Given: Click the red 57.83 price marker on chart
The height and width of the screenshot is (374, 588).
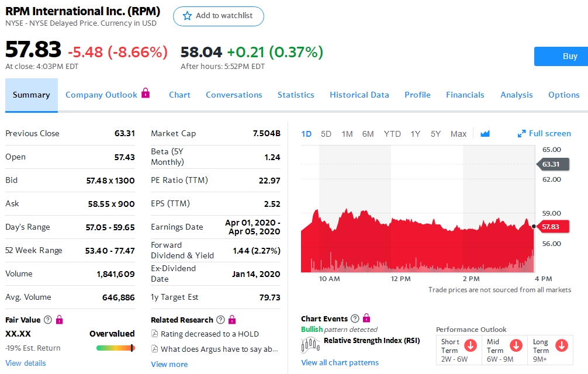Looking at the screenshot, I should (553, 227).
